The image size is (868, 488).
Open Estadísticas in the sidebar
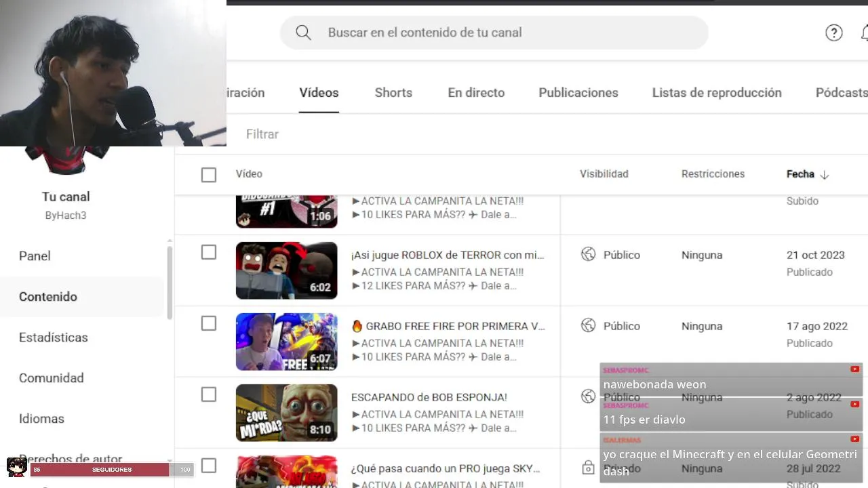click(54, 338)
